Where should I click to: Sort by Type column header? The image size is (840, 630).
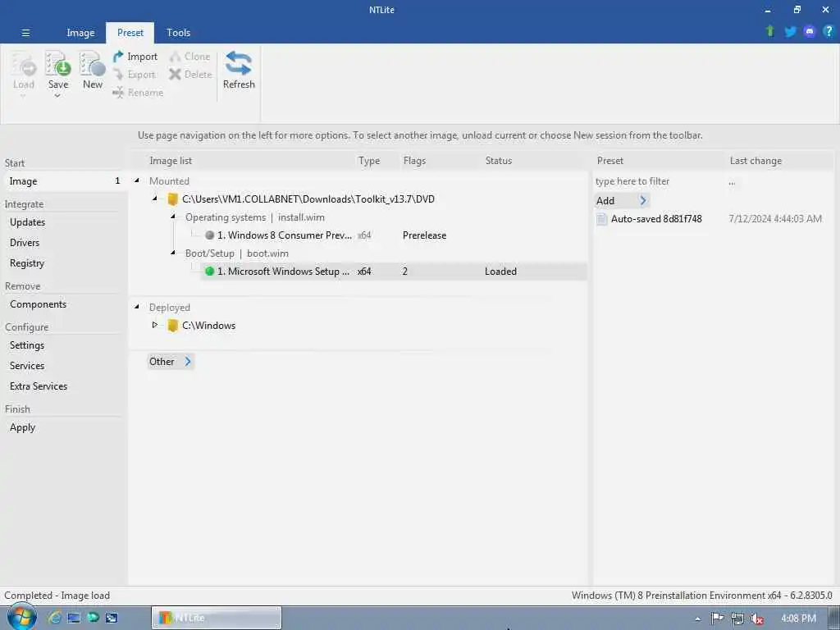[369, 161]
